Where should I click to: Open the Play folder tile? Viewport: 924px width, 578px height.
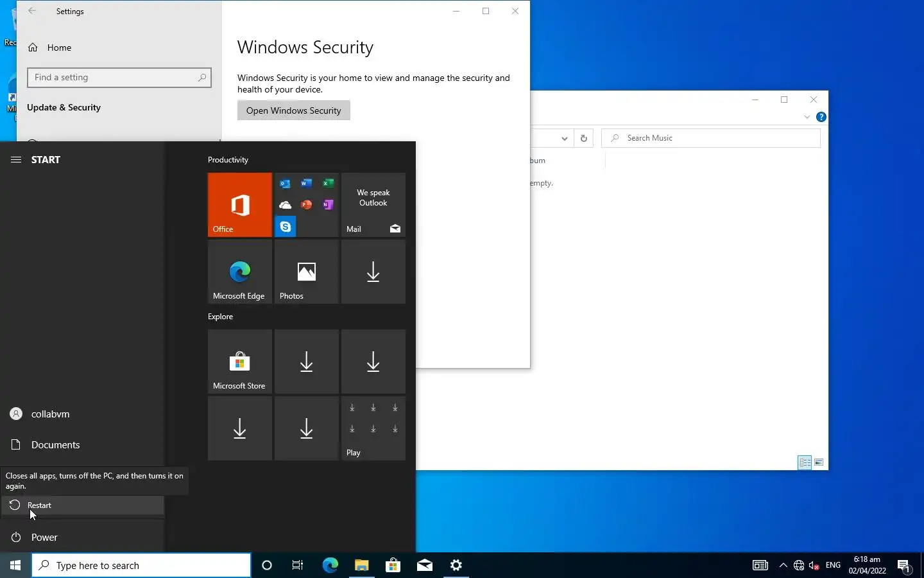pos(373,428)
